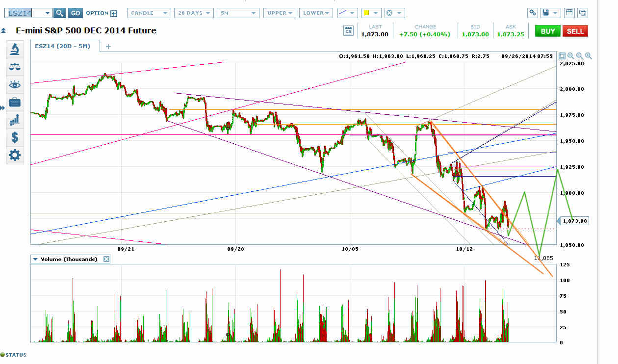Open the dollar sign icon in sidebar
This screenshot has width=618, height=364.
pyautogui.click(x=15, y=137)
